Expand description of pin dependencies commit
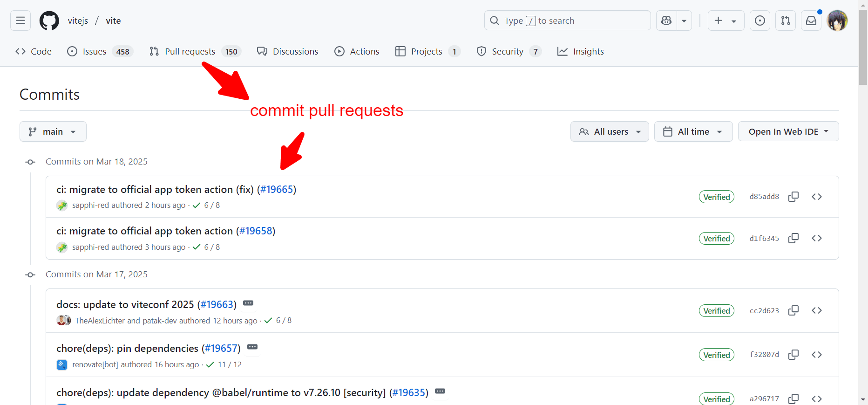Screen dimensions: 868x405 pos(252,347)
